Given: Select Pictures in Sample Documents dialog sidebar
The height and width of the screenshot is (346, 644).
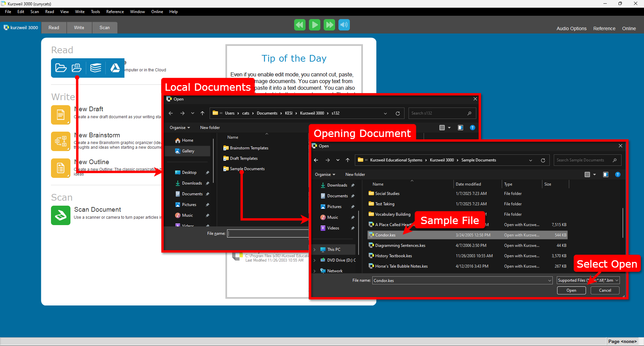Looking at the screenshot, I should pyautogui.click(x=334, y=207).
